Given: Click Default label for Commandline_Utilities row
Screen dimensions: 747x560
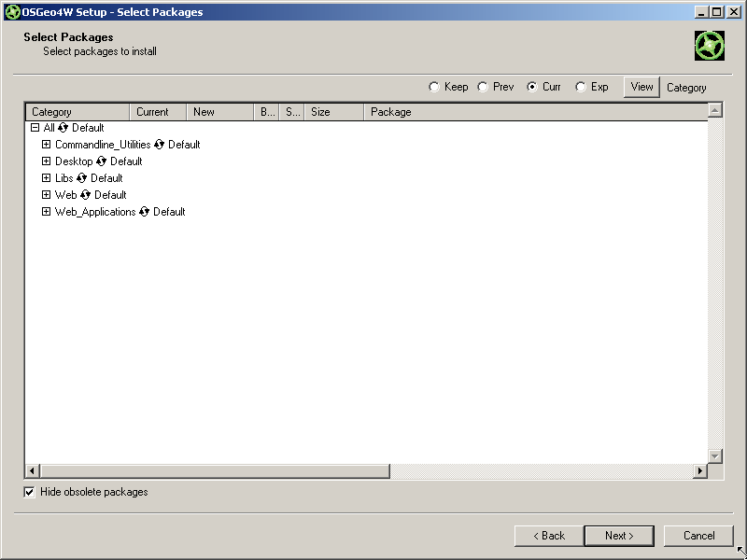Looking at the screenshot, I should (184, 145).
